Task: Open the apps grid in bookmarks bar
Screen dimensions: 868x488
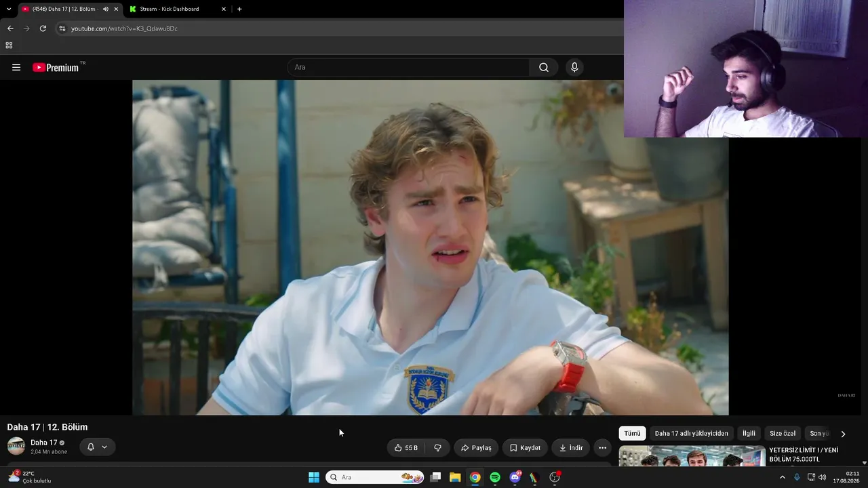Action: (x=9, y=45)
